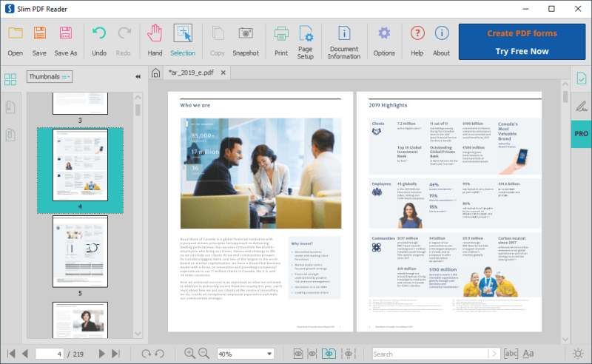Enable continuous facing view mode
The height and width of the screenshot is (364, 592).
(348, 354)
